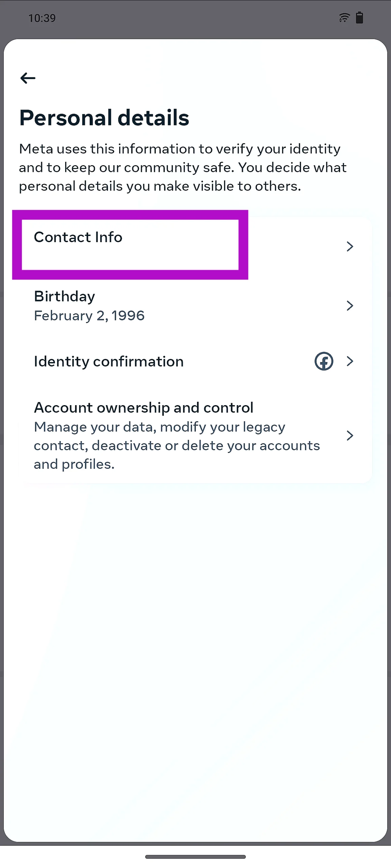The width and height of the screenshot is (391, 868).
Task: Click the Facebook logo icon
Action: [323, 361]
